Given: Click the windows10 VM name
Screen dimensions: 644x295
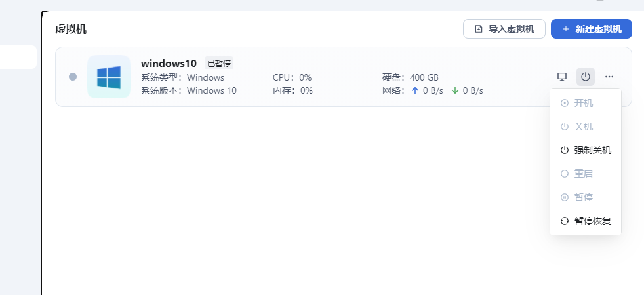Looking at the screenshot, I should tap(169, 64).
